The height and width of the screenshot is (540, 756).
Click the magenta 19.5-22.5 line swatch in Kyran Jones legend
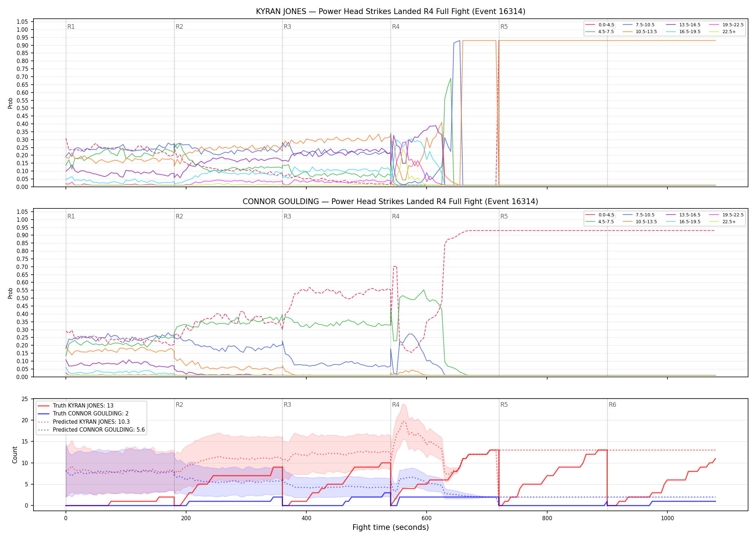point(714,25)
